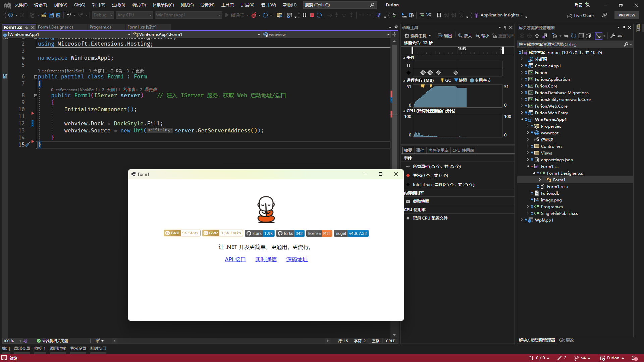Toggle the bookmark icon in the toolbar
The image size is (644, 362).
(439, 15)
